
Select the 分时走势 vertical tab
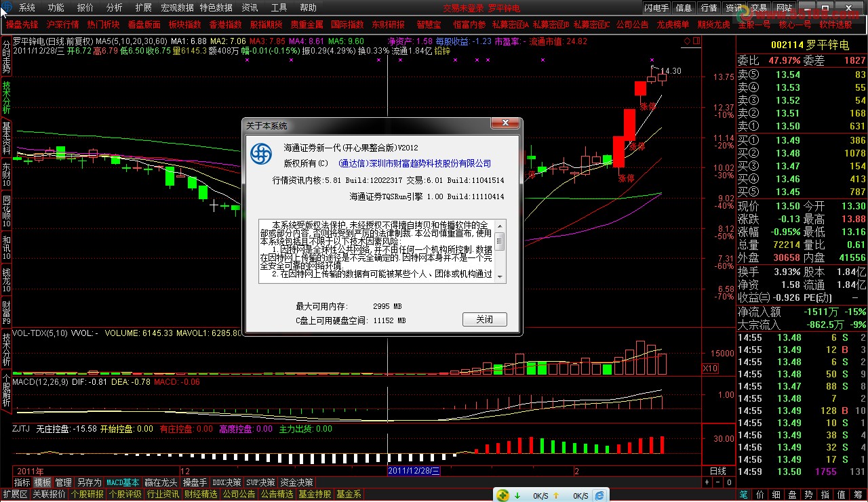6,56
